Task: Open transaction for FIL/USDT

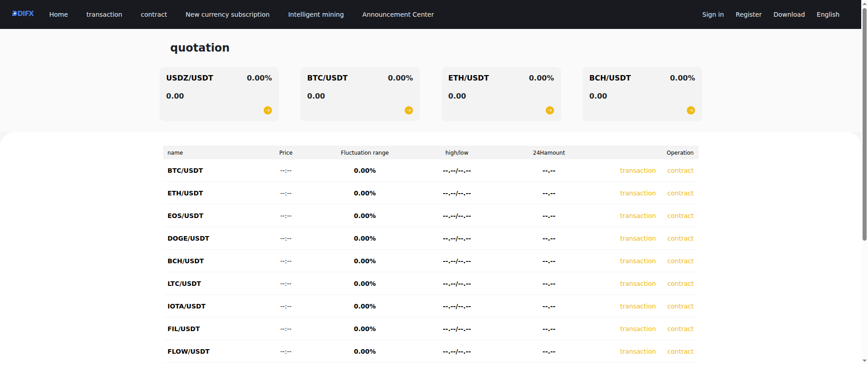Action: click(637, 329)
